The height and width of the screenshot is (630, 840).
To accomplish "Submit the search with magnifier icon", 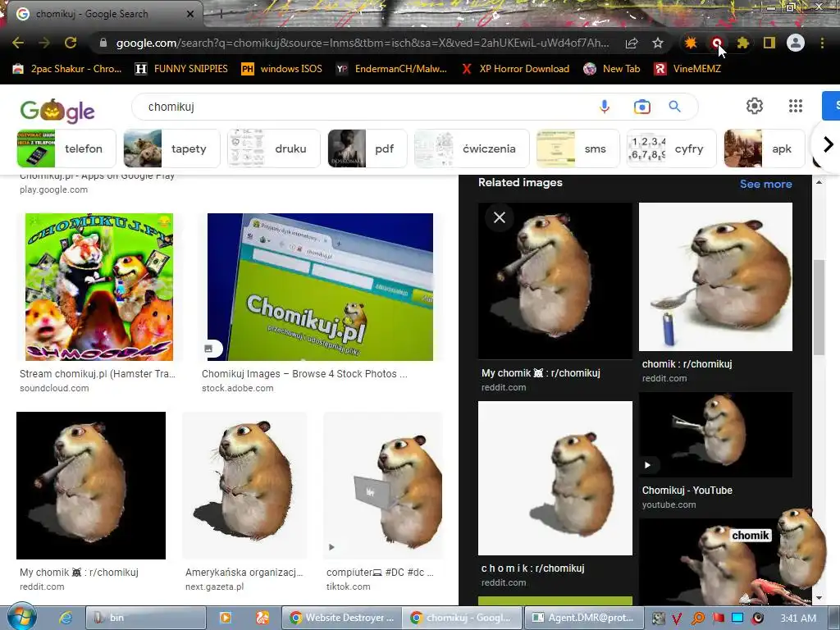I will point(675,107).
